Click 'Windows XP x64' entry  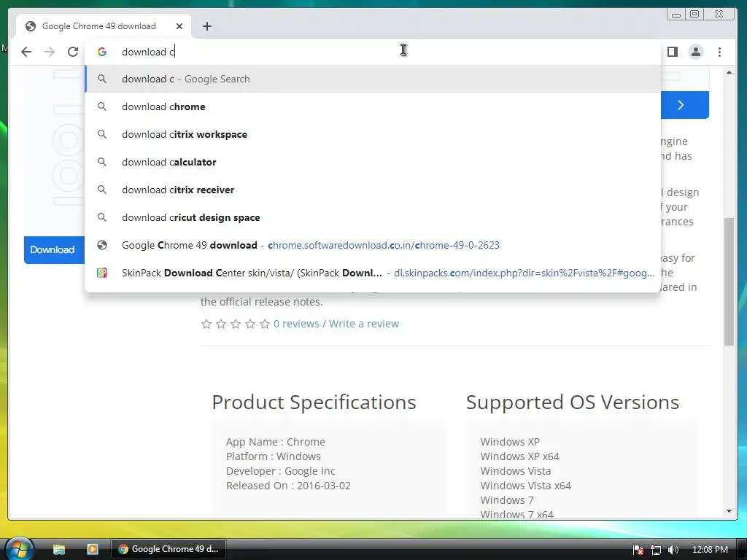[x=519, y=456]
